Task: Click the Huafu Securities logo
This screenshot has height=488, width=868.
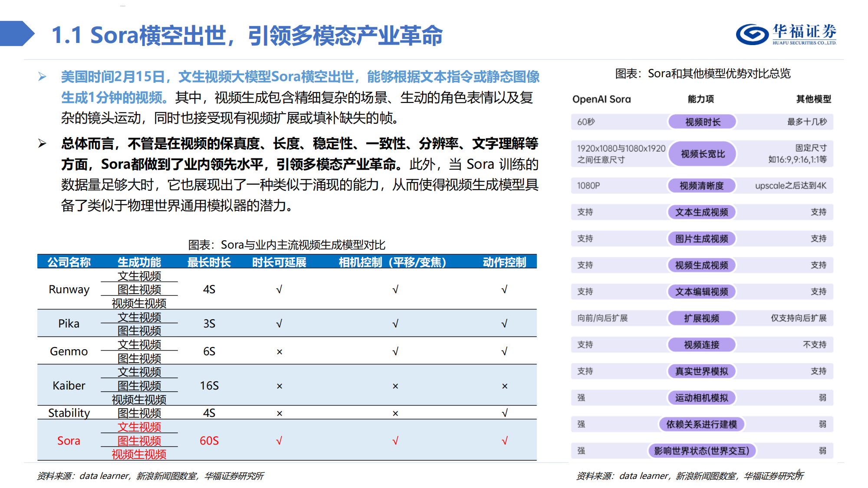Action: pos(786,34)
